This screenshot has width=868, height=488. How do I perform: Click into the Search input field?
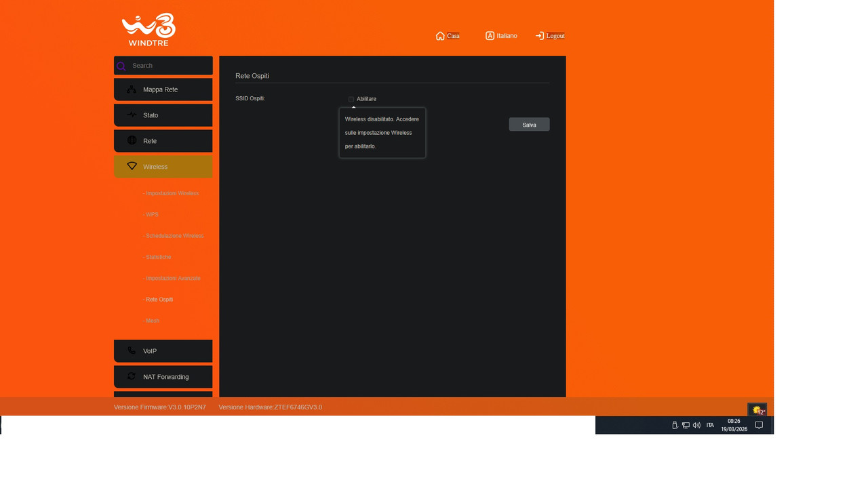pyautogui.click(x=171, y=66)
